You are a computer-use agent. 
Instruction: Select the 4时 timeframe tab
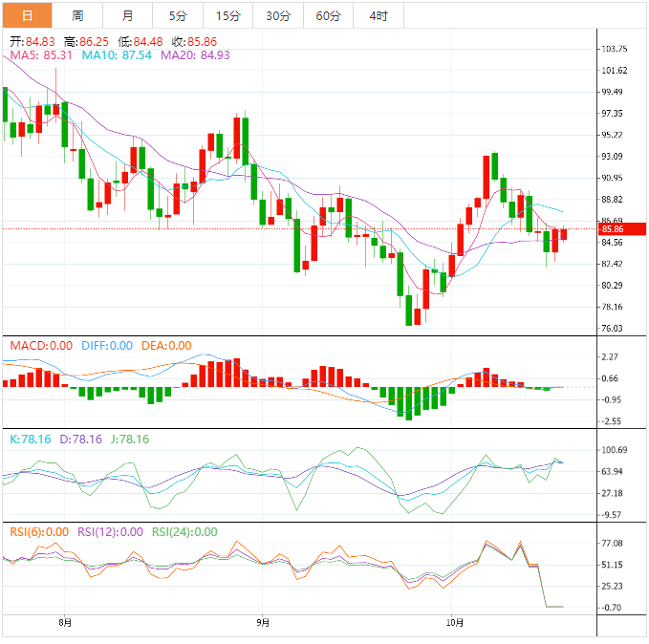click(x=379, y=15)
